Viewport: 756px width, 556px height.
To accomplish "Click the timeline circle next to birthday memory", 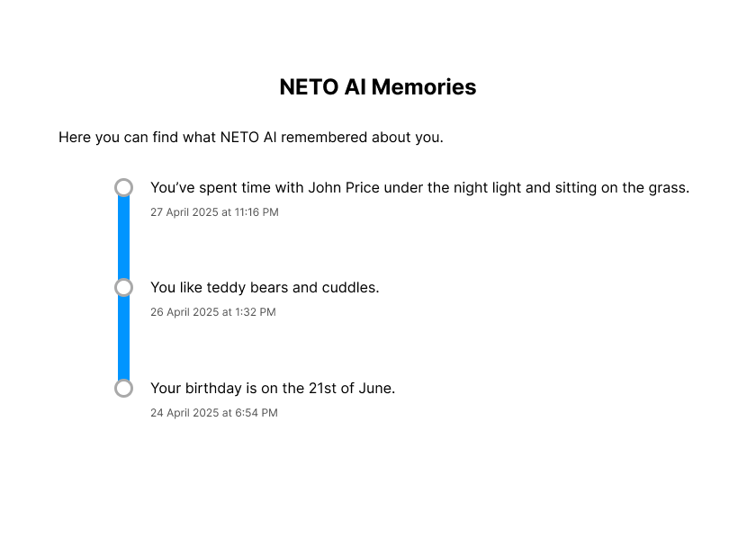I will click(x=124, y=388).
